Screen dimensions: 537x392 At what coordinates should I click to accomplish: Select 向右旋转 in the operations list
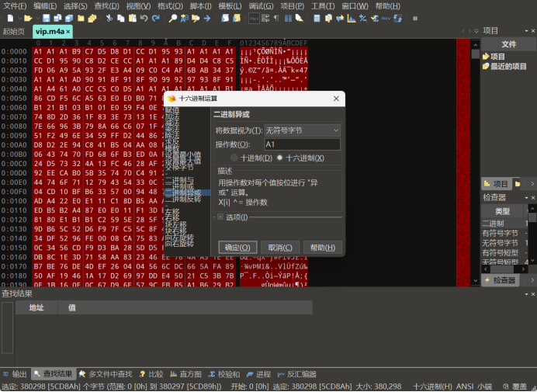[187, 244]
